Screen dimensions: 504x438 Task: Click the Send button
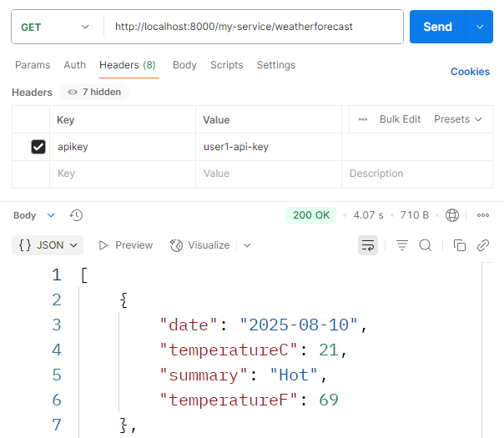(x=436, y=27)
